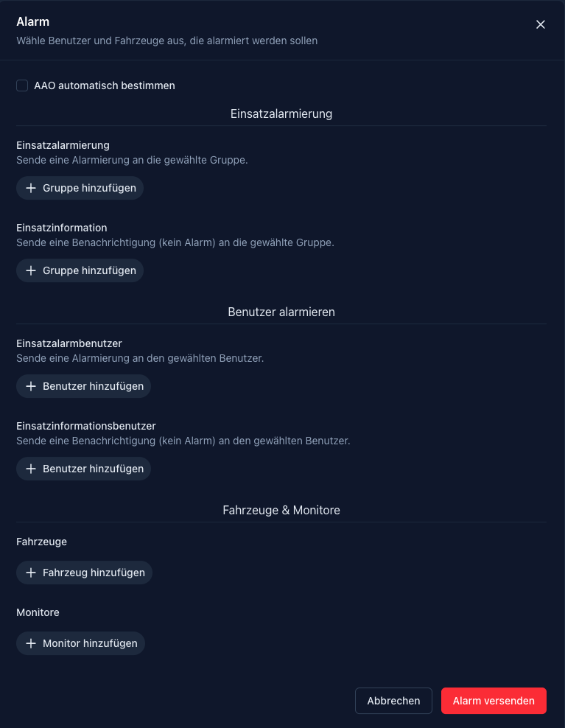Screen dimensions: 565x728
Task: Click the plus icon under Einsatzinformationsbenutzer
Action: (31, 469)
